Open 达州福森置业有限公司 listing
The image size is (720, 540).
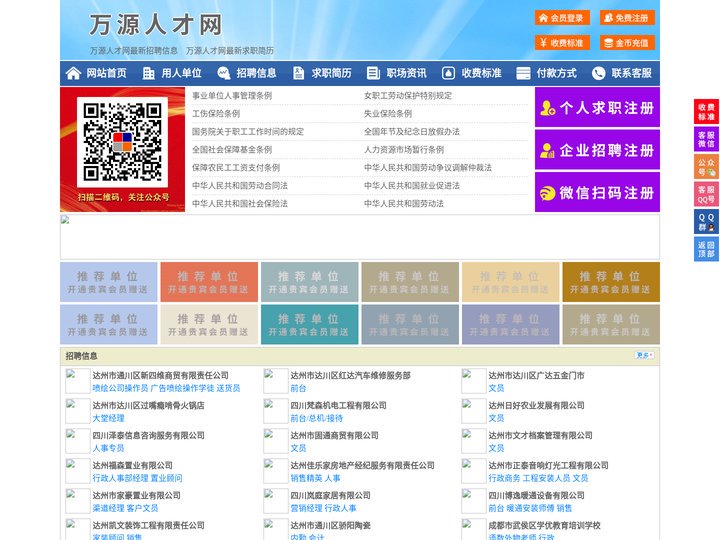pos(132,465)
